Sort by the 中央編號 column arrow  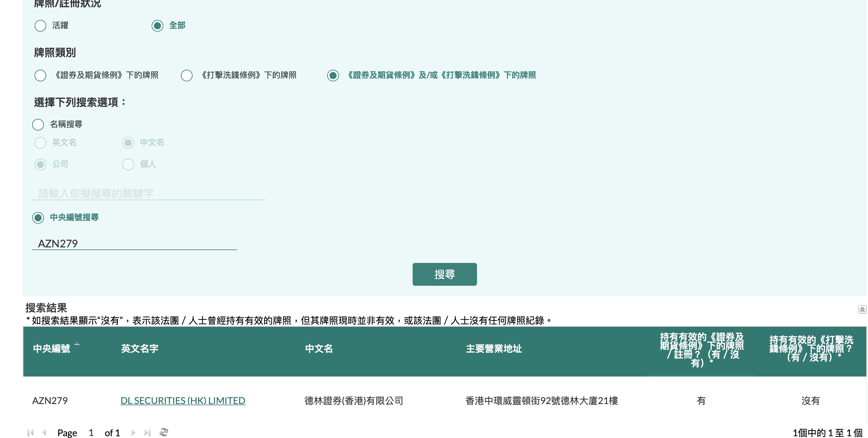click(77, 344)
